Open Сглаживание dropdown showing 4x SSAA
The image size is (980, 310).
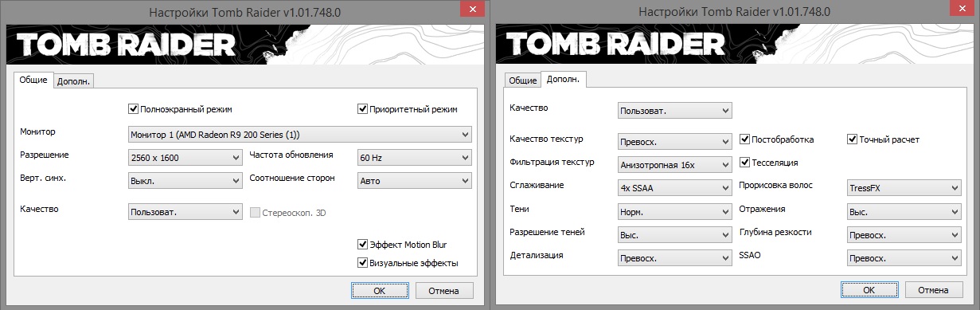tap(674, 188)
